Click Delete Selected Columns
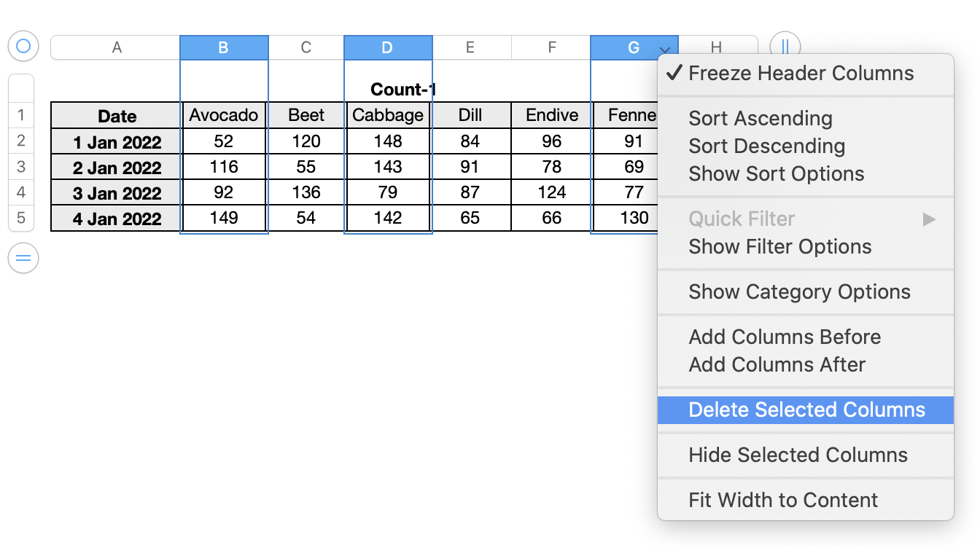This screenshot has height=545, width=980. tap(806, 410)
